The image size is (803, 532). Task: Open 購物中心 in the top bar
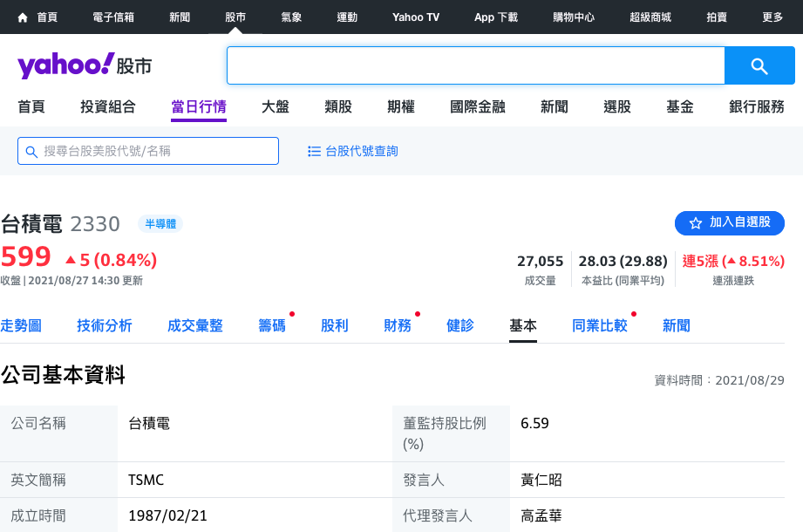574,17
